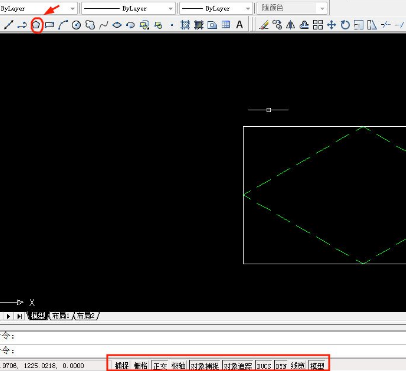Select the Spline curve tool
Image resolution: width=406 pixels, height=377 pixels.
tap(104, 25)
